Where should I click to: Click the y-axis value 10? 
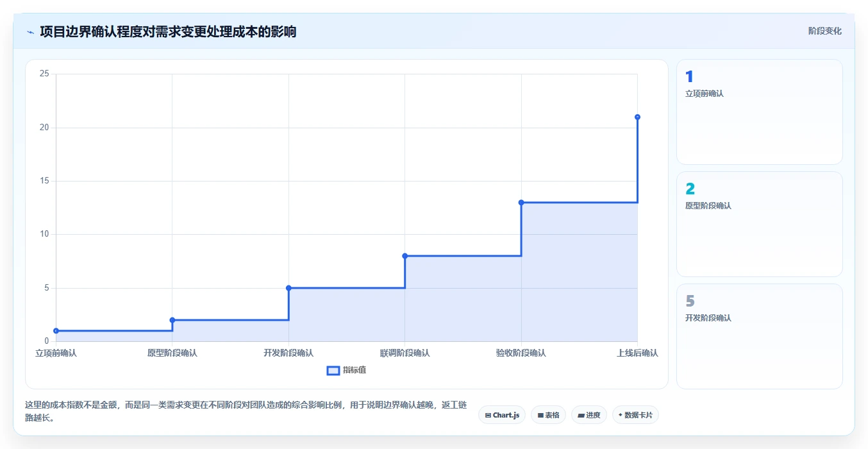(44, 234)
